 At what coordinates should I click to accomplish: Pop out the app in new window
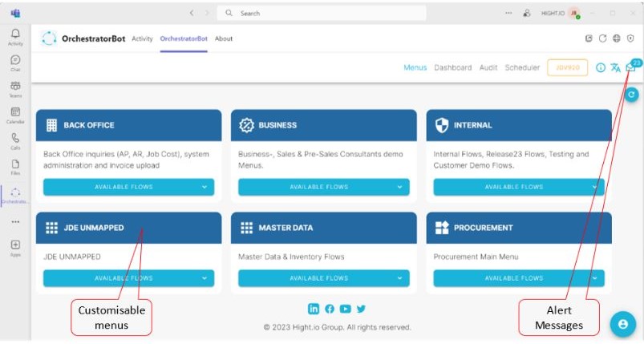tap(589, 38)
